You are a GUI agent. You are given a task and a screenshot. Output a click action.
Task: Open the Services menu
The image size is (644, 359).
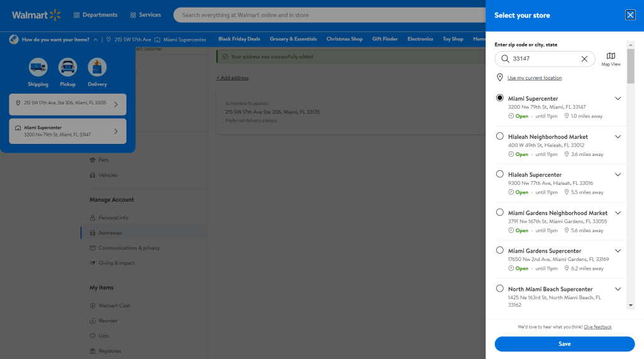[145, 15]
